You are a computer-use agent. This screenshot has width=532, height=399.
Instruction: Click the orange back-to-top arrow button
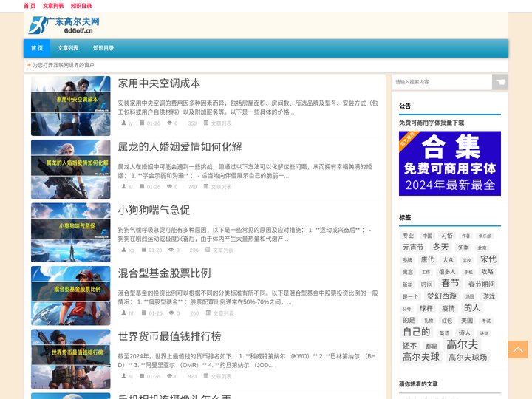pyautogui.click(x=518, y=349)
